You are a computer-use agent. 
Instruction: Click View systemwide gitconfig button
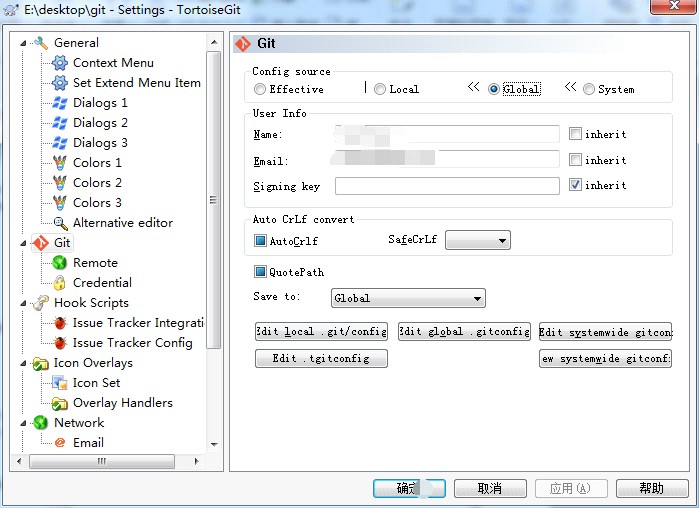coord(605,358)
